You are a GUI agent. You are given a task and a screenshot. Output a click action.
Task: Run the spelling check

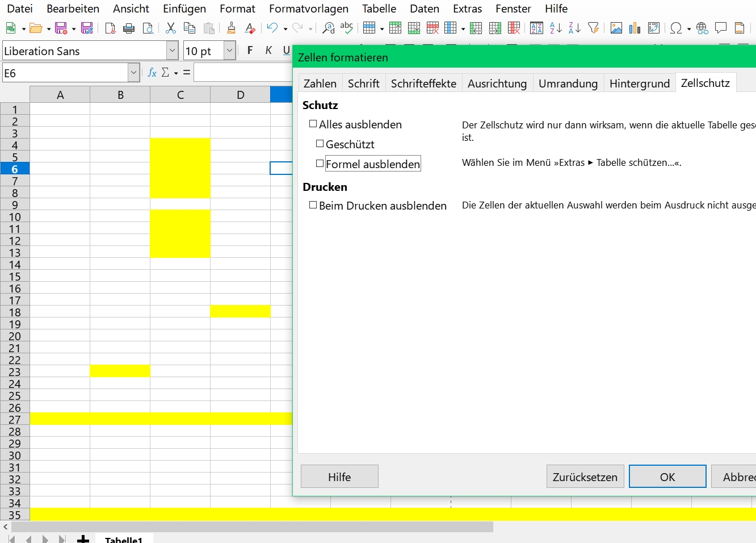coord(347,28)
